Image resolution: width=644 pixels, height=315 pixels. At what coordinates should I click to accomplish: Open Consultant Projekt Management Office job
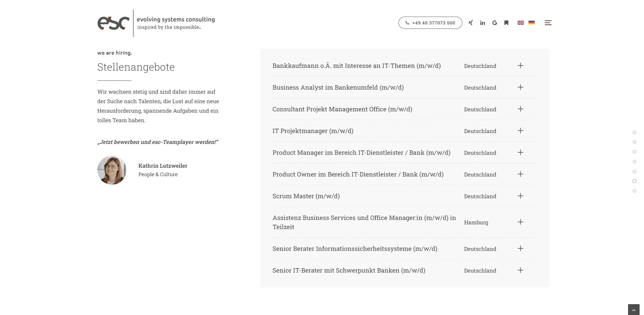click(342, 109)
